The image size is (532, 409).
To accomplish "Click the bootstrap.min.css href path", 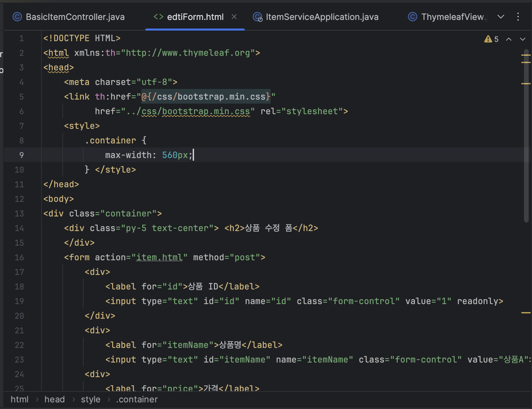I will click(x=188, y=111).
